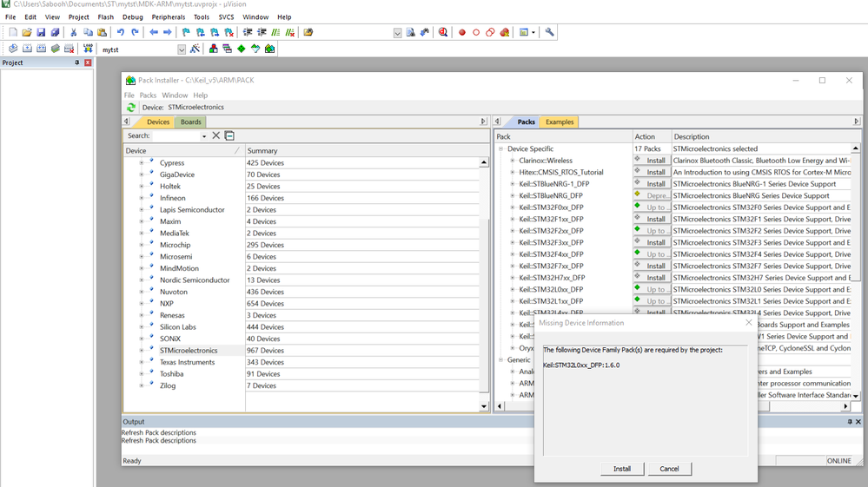Screen dimensions: 868x487
Task: Expand the Cypress vendor node
Action: (141, 163)
